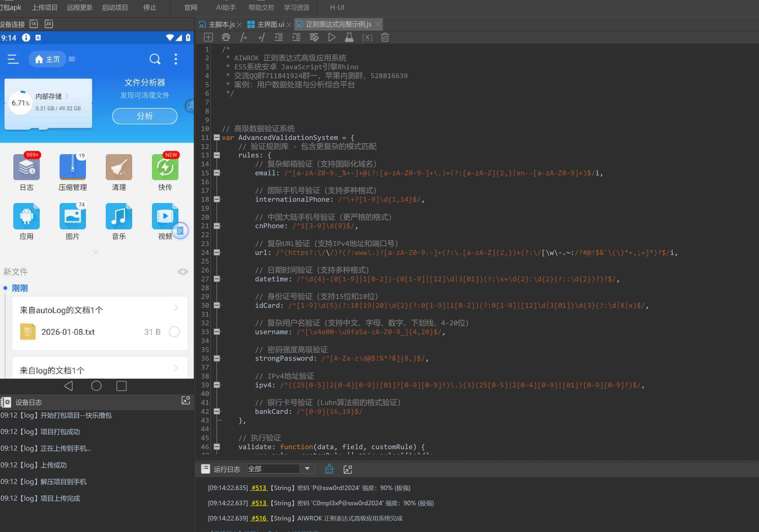
Task: Open the AI助手 menu item
Action: coord(226,7)
